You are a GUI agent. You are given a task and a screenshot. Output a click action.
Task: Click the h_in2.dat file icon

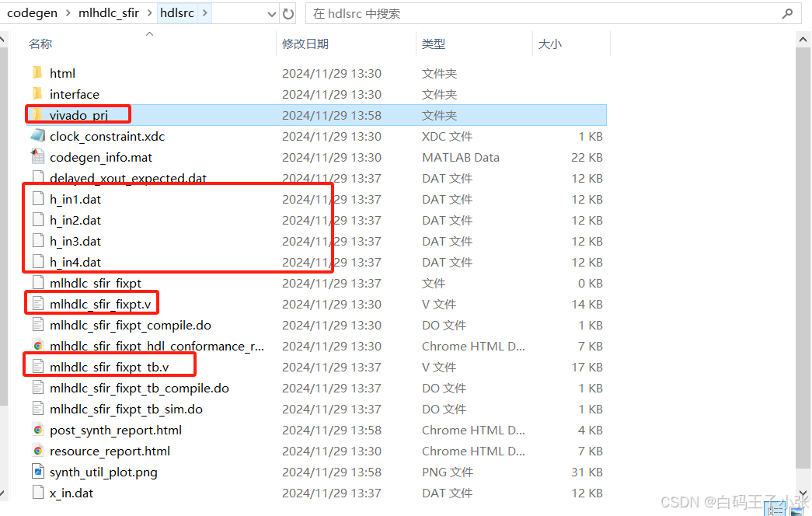[x=38, y=220]
